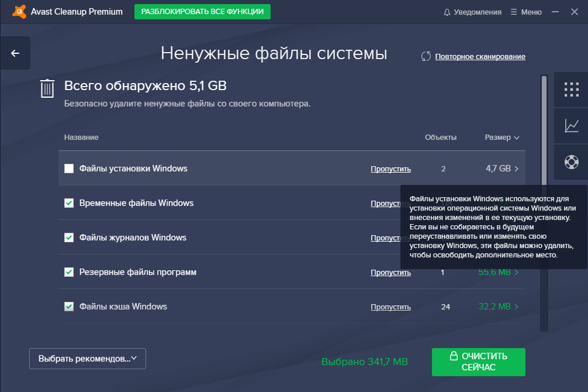Open the Выбрать рекомендов... dropdown

coord(87,359)
